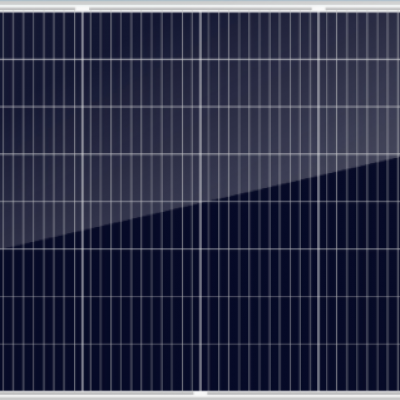Image resolution: width=400 pixels, height=400 pixels.
Task: Click the white slot on the bottom frame
Action: coord(200,394)
